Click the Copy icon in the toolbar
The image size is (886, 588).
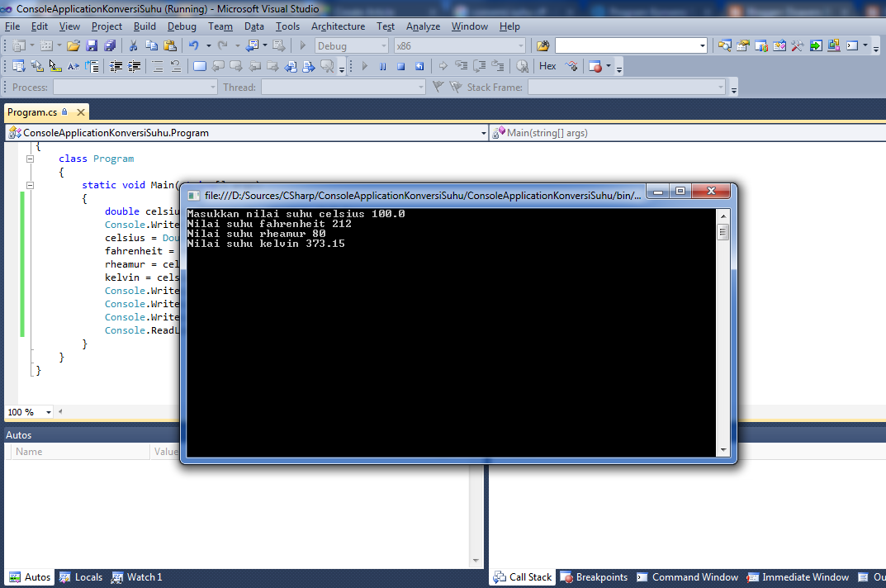click(x=151, y=45)
